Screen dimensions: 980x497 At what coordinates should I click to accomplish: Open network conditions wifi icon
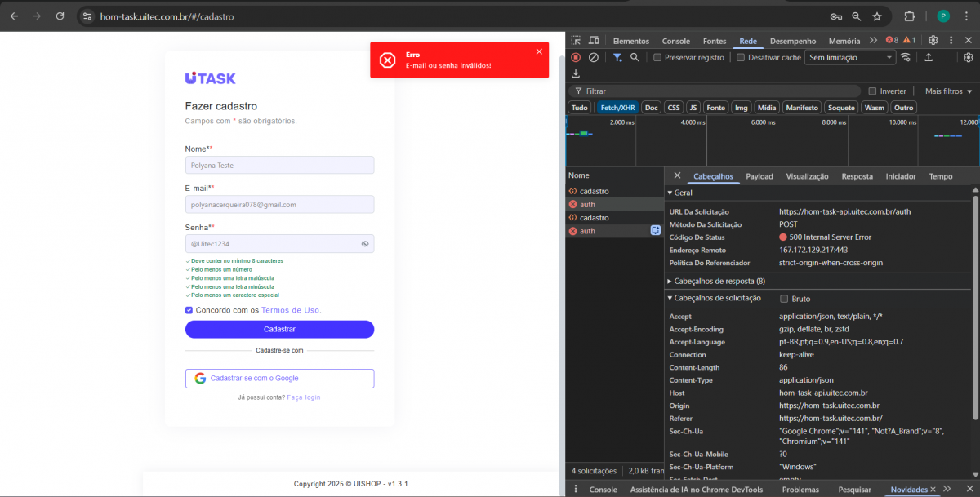pyautogui.click(x=906, y=58)
